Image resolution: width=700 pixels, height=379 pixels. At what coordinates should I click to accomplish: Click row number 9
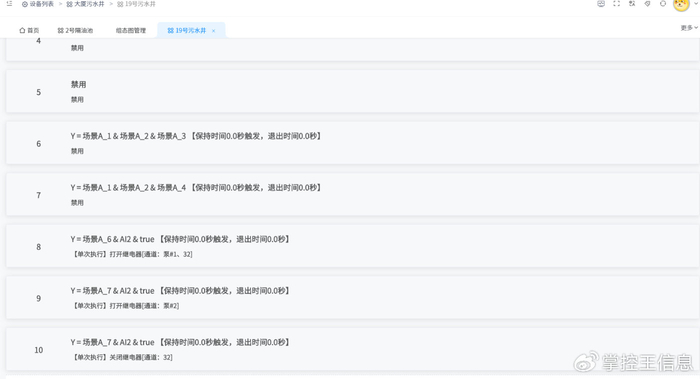[x=38, y=299]
